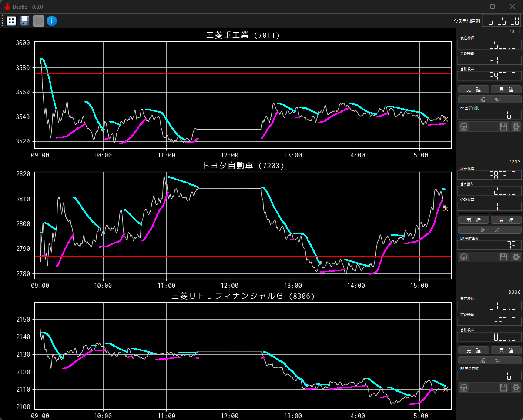Image resolution: width=523 pixels, height=420 pixels.
Task: Click the total profit value 3400.0
Action: (490, 76)
